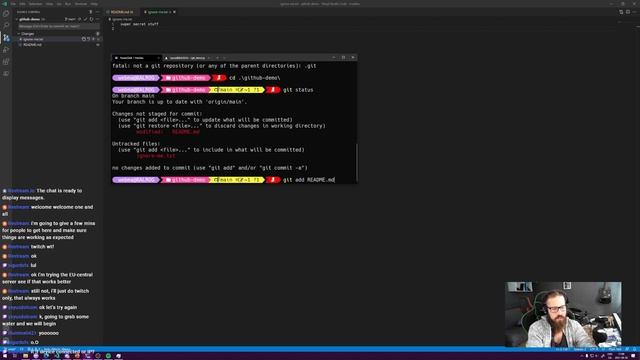This screenshot has width=640, height=360.
Task: Add new tab in the terminal window
Action: point(217,58)
